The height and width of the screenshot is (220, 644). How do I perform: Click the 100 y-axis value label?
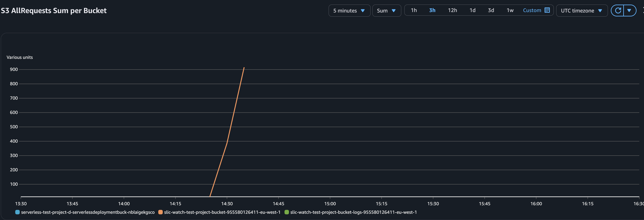(x=14, y=184)
